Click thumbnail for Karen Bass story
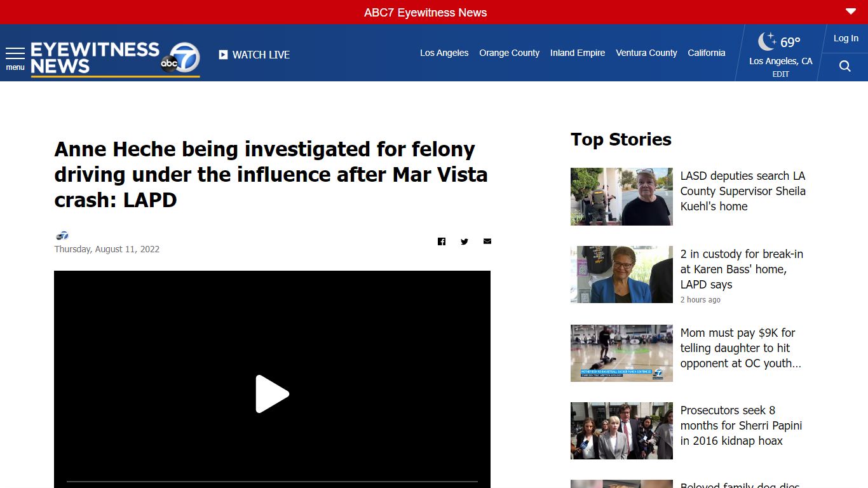868x488 pixels. [621, 274]
